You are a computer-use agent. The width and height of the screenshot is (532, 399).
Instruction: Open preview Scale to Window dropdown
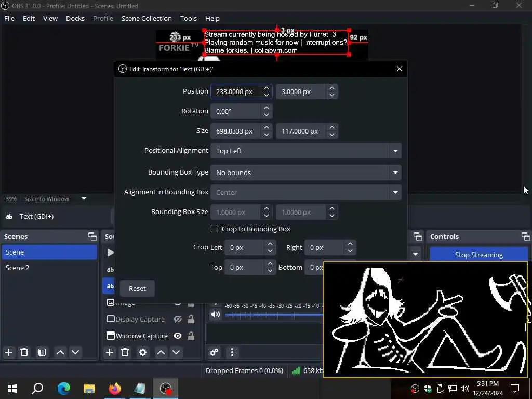point(55,199)
